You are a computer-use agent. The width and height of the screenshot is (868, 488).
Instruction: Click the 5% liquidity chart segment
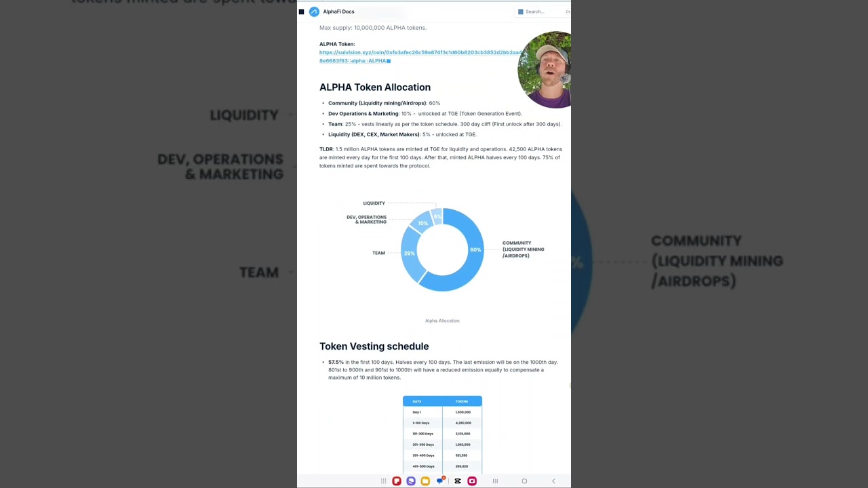[437, 216]
